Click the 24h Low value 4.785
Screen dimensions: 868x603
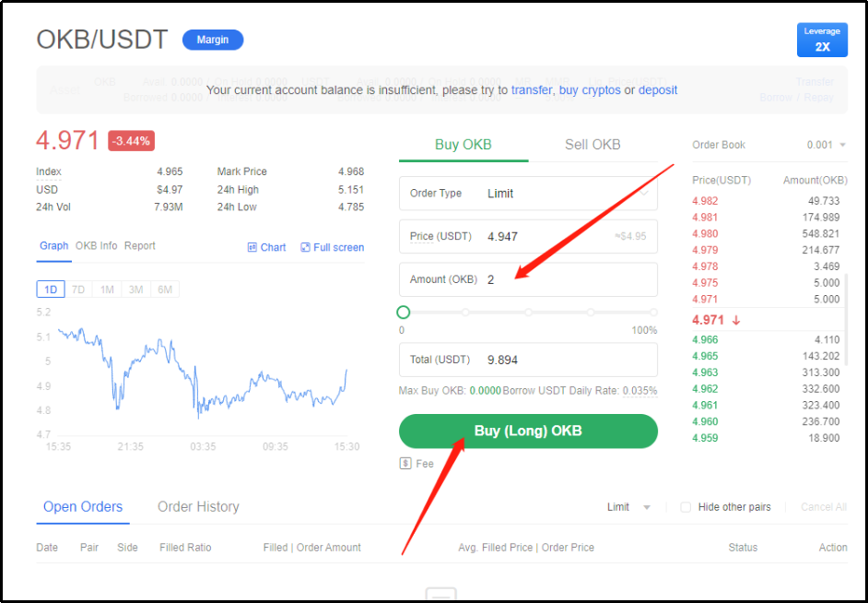351,207
